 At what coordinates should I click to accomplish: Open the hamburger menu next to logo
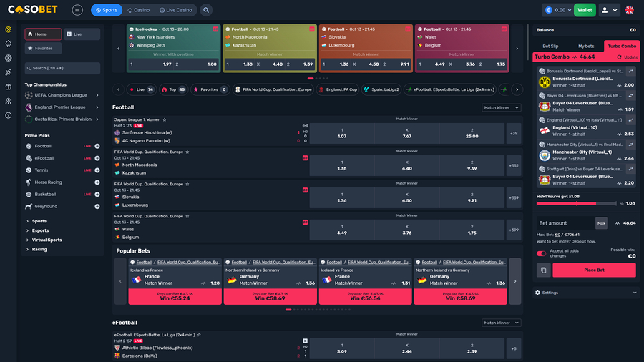[77, 10]
